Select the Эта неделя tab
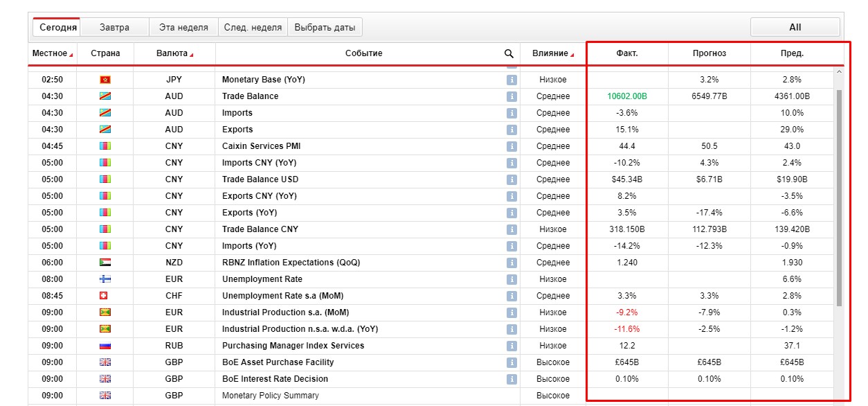868x406 pixels. pyautogui.click(x=183, y=28)
